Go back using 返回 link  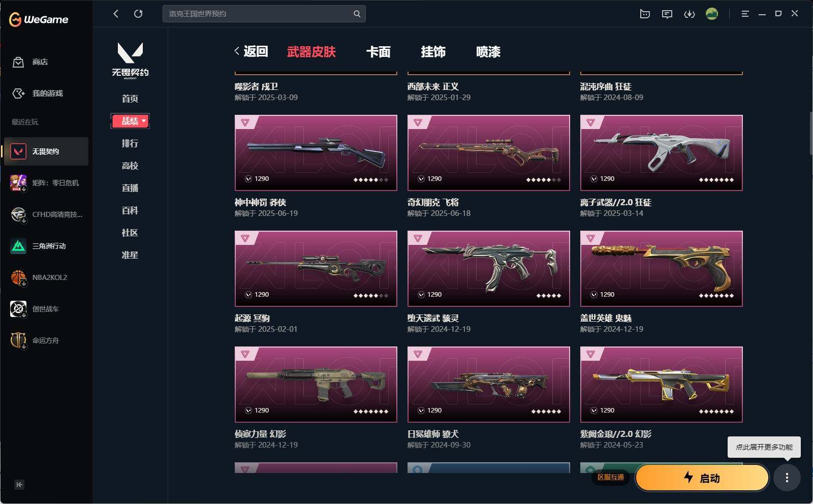(x=252, y=51)
